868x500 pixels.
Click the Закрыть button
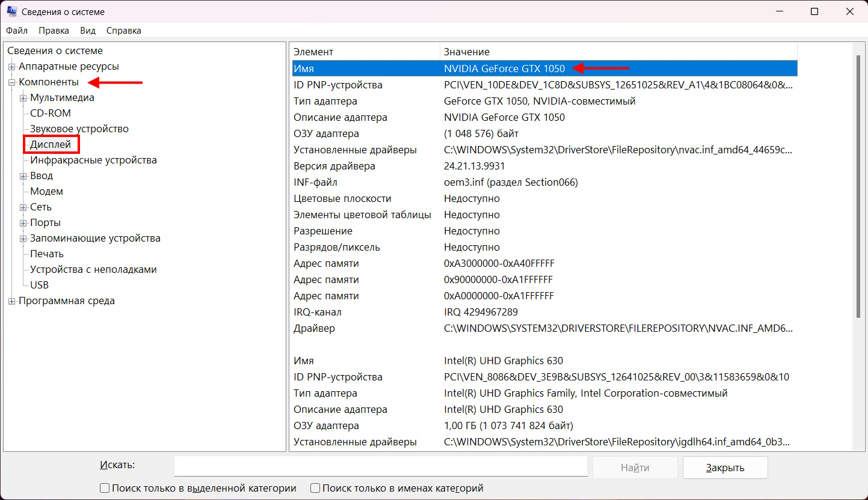coord(725,468)
